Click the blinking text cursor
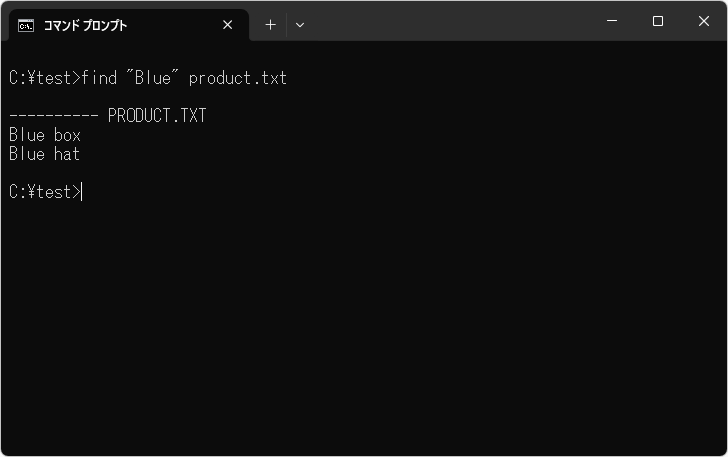Viewport: 728px width, 457px height. pos(82,192)
